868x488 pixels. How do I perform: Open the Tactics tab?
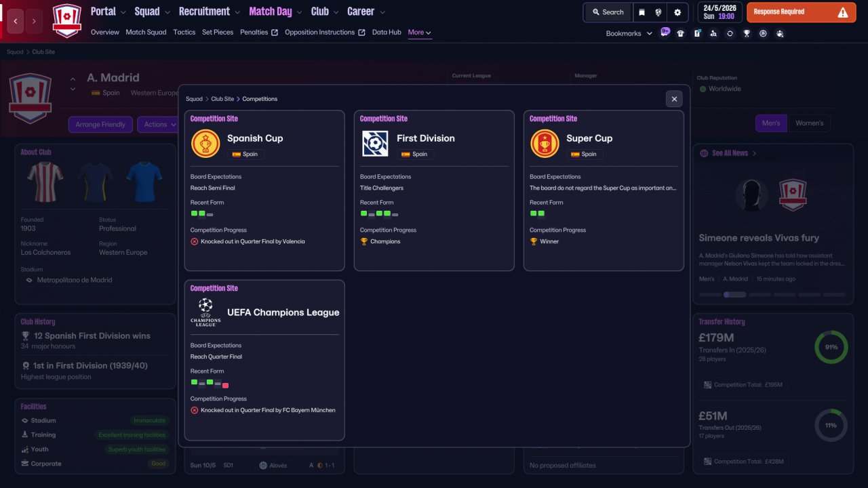184,32
